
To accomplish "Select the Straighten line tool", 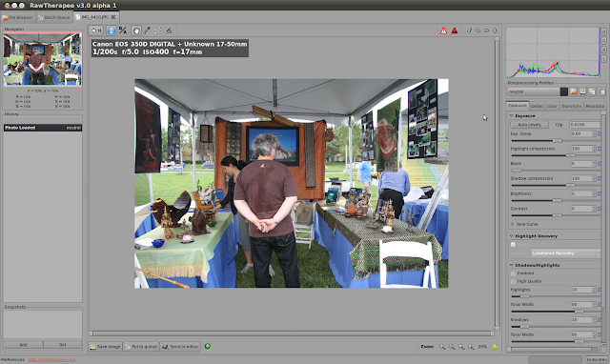I will point(169,30).
